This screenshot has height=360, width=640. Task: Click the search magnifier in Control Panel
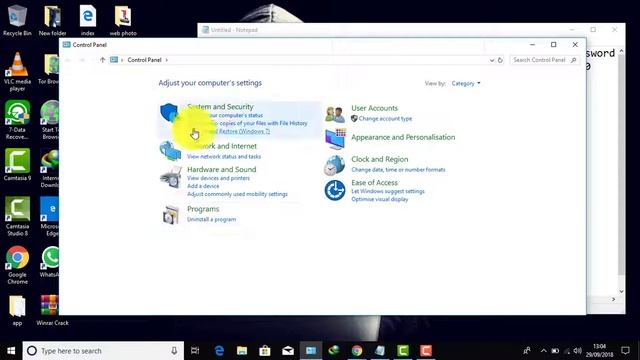[x=573, y=60]
